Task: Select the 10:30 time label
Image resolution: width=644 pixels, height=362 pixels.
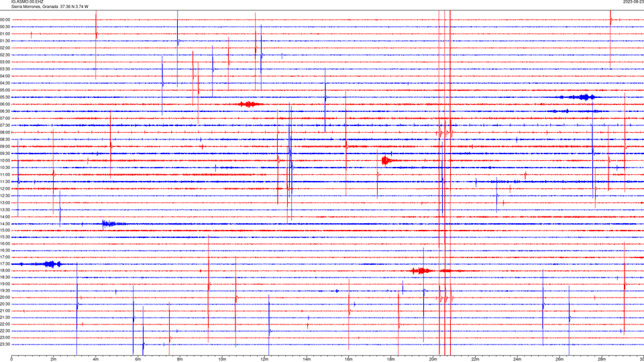Action: [x=5, y=168]
